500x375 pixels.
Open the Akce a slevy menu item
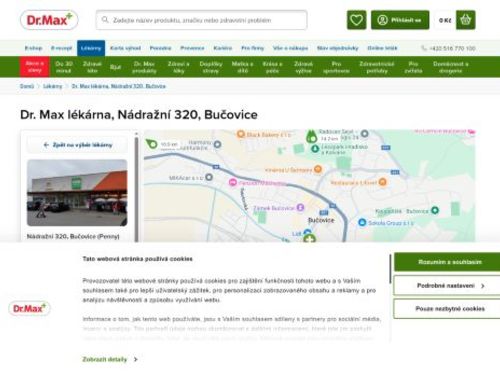click(x=35, y=67)
